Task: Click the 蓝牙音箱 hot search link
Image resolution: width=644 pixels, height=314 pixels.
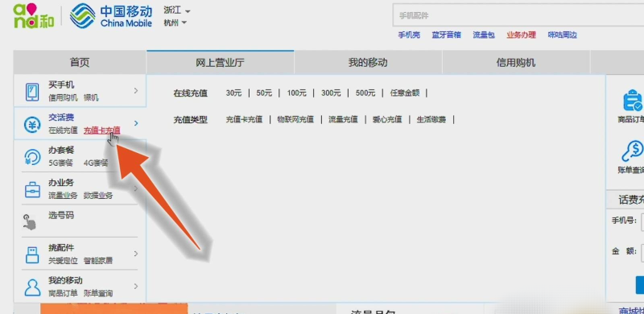Action: 446,35
